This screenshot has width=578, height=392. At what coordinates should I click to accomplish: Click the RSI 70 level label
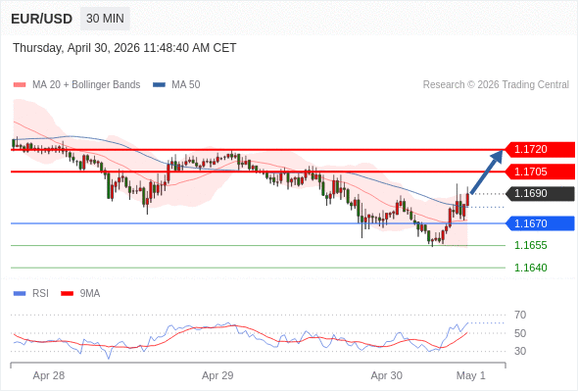520,315
